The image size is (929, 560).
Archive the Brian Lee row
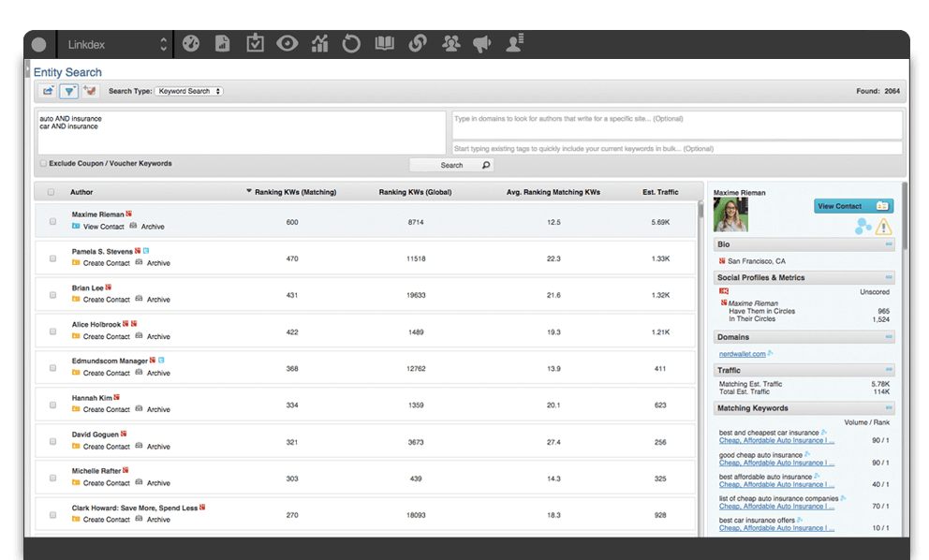(x=158, y=300)
